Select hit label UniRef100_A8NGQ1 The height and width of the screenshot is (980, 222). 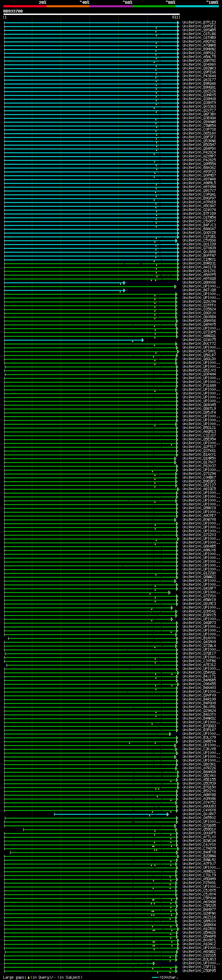click(199, 336)
